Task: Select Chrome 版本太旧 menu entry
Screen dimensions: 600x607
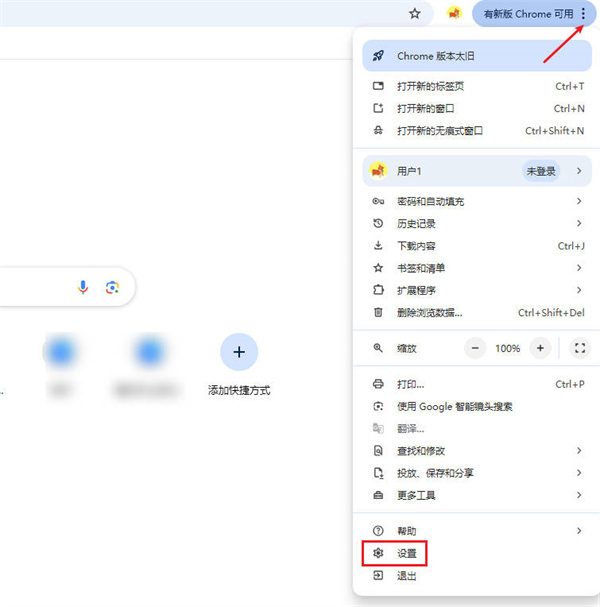Action: click(x=477, y=56)
